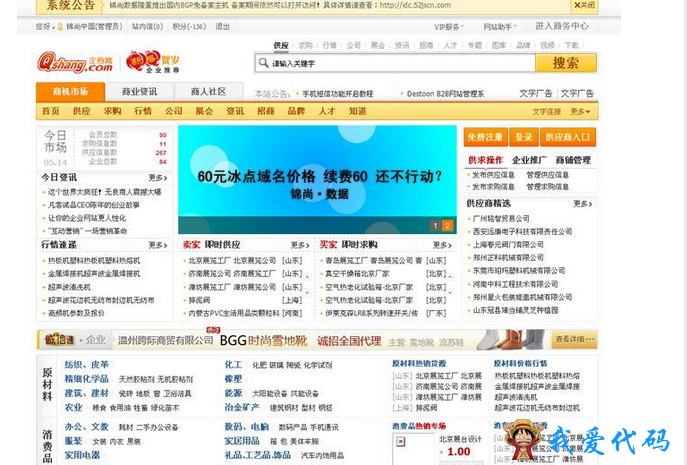This screenshot has height=465, width=687.
Task: Click 管理求购信息 link
Action: 548,187
